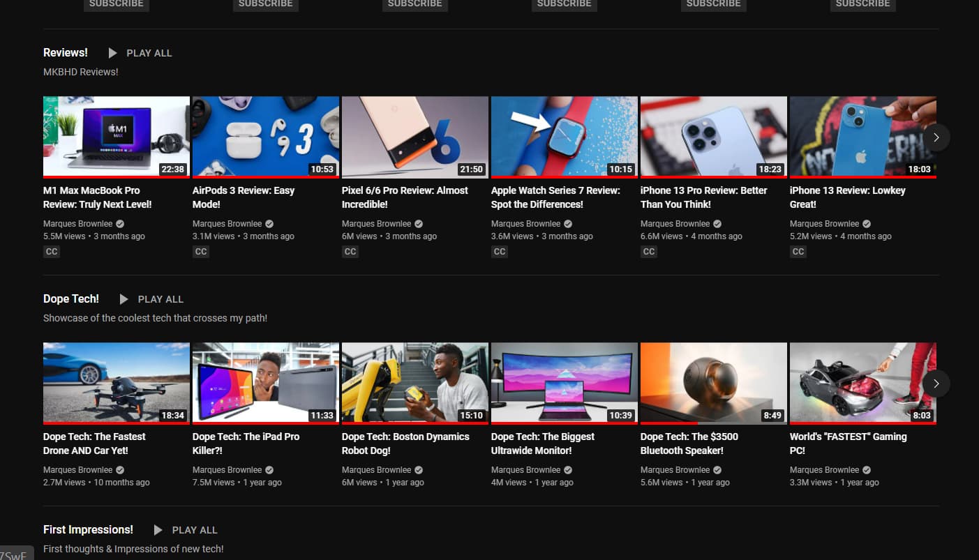Play all videos in First Impressions! section
The height and width of the screenshot is (560, 979).
(x=185, y=530)
